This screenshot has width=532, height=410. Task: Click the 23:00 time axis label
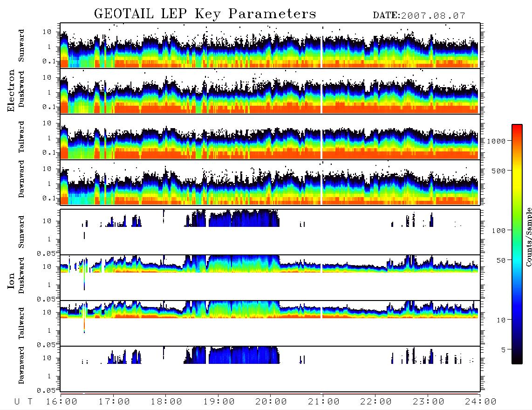(x=428, y=402)
